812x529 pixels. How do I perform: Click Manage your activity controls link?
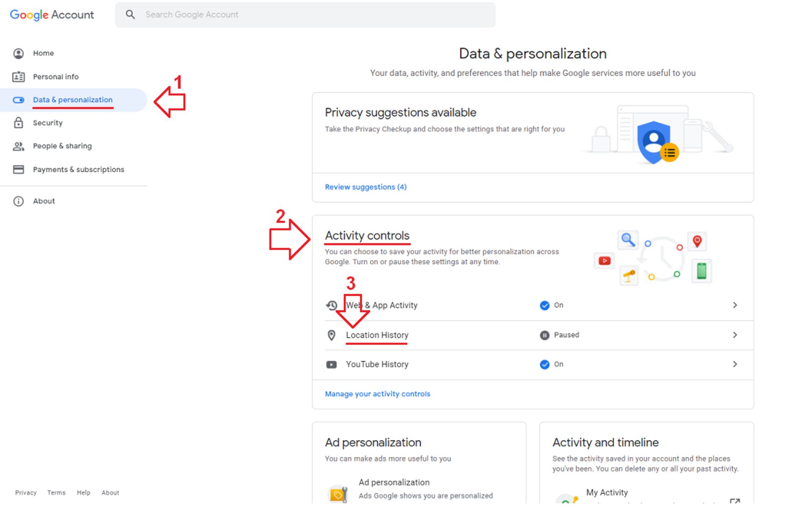[x=377, y=394]
